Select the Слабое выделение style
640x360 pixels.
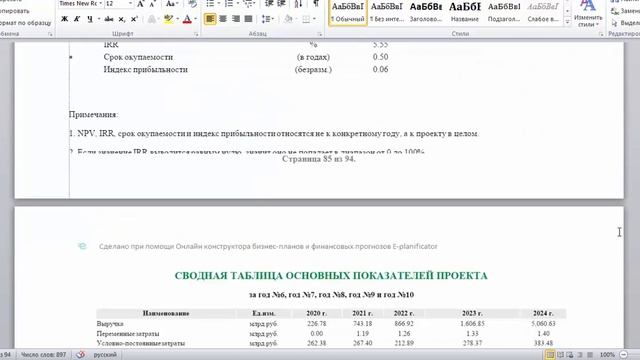point(543,12)
